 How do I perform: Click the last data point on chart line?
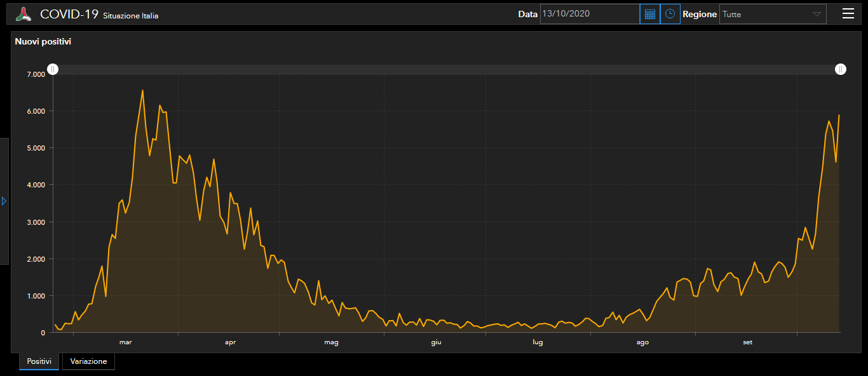pyautogui.click(x=839, y=115)
